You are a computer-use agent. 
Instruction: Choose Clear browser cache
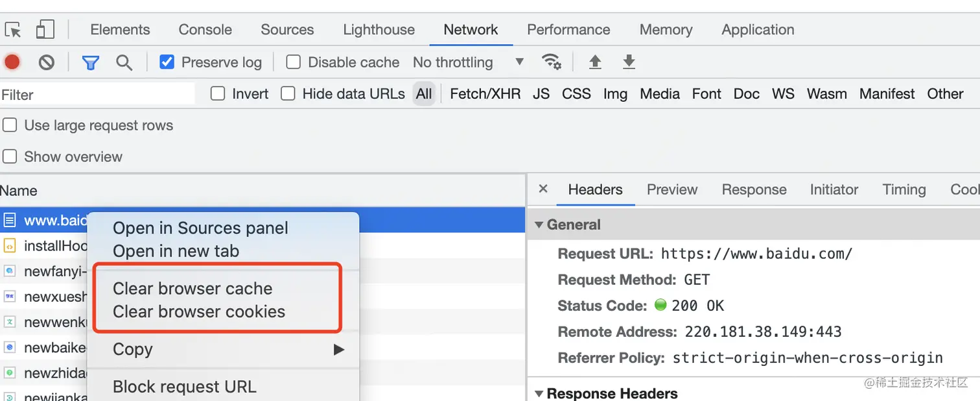tap(192, 289)
